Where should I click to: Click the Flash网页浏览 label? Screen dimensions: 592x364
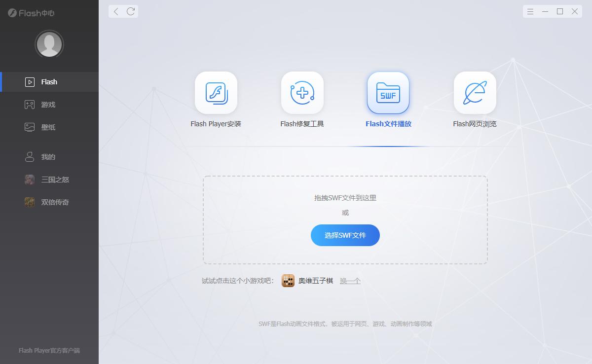point(475,124)
